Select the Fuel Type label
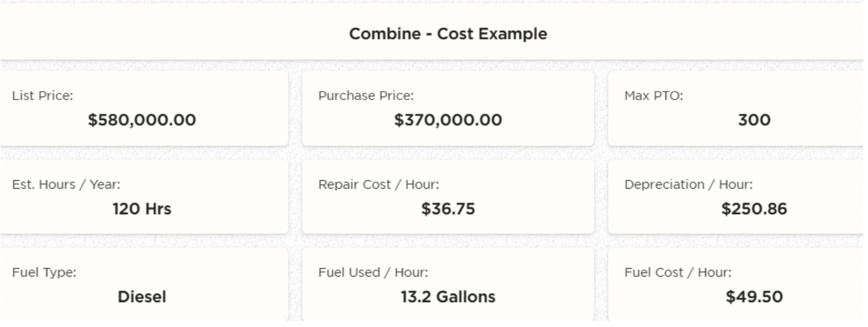This screenshot has width=868, height=327. 44,272
